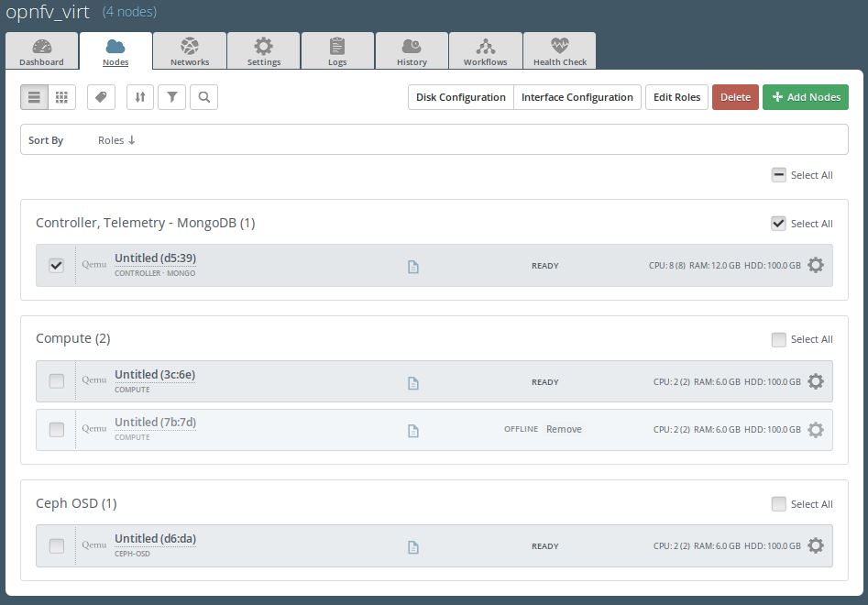The height and width of the screenshot is (605, 868).
Task: Toggle Select All for Controller group
Action: pos(778,224)
